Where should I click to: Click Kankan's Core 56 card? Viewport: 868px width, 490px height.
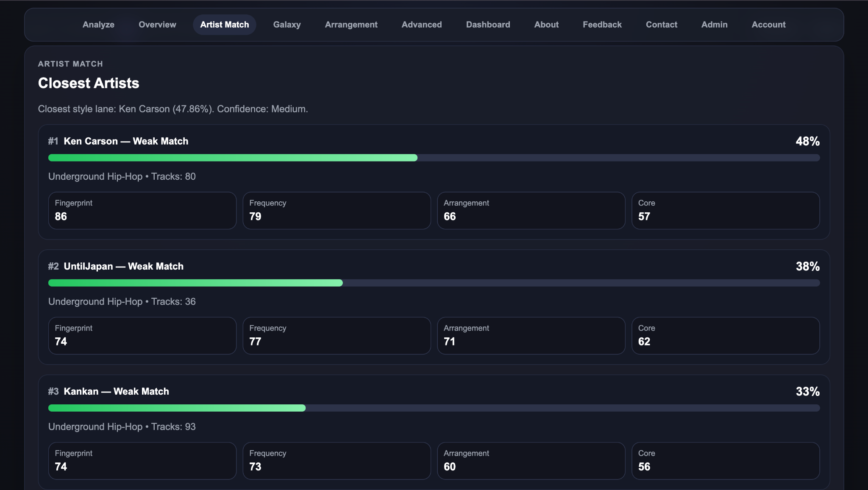(726, 461)
